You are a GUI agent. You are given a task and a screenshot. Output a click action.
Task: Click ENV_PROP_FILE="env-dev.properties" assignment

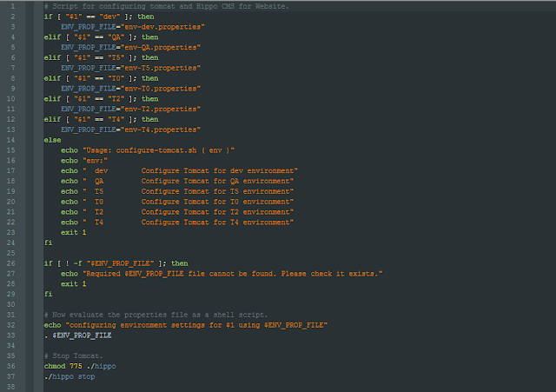133,27
